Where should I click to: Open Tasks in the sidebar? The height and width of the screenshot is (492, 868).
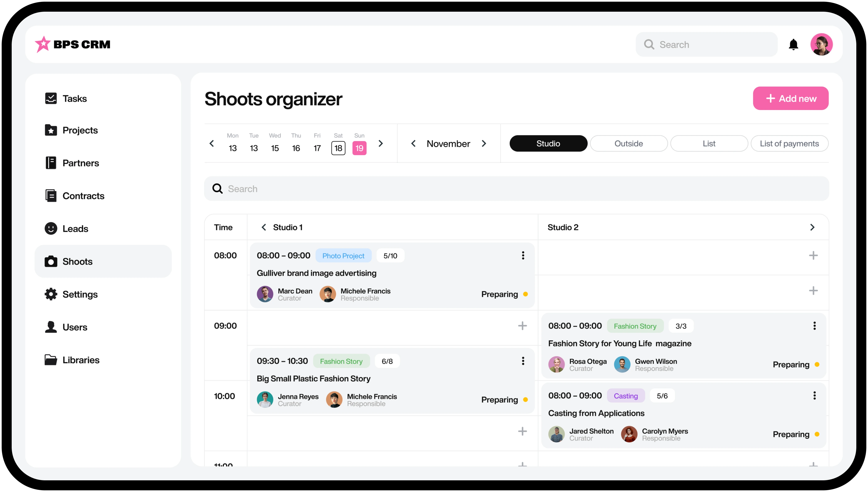click(103, 98)
